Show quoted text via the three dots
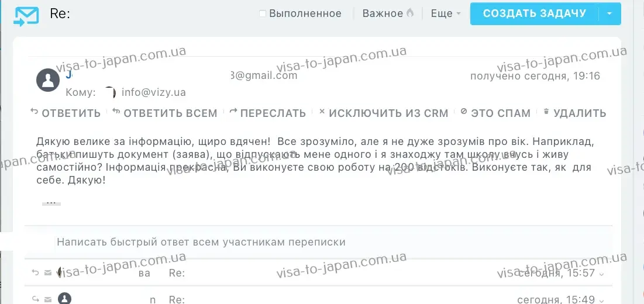Image resolution: width=644 pixels, height=304 pixels. [51, 202]
